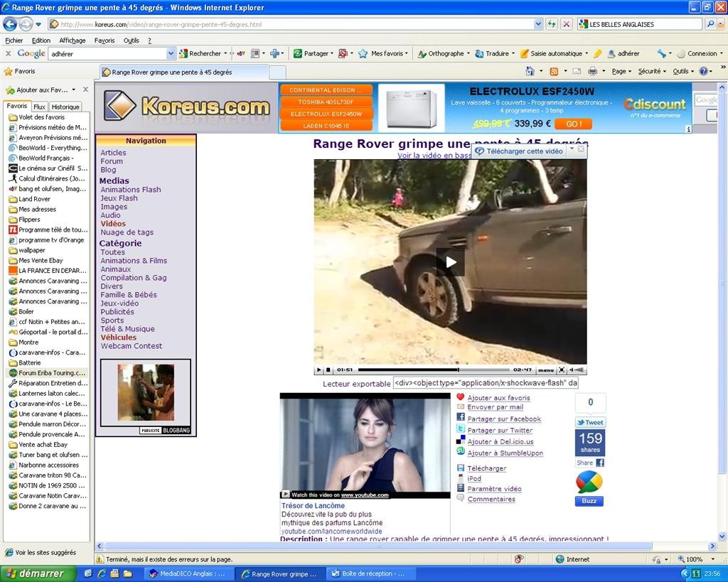Viewport: 728px width, 582px height.
Task: Open the Land Rover favorites folder
Action: 34,199
